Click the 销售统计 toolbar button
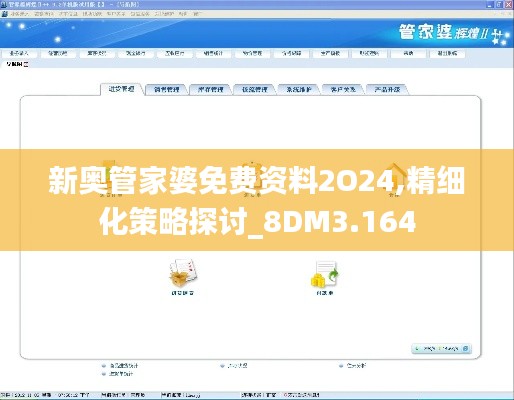Screen dimensions: 514x400 click(213, 53)
